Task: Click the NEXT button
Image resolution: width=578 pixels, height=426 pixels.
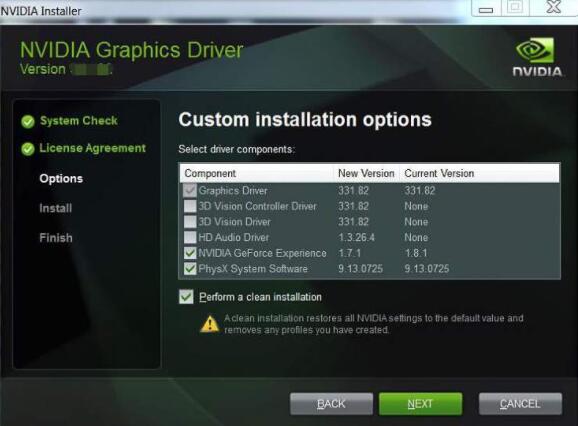Action: 420,404
